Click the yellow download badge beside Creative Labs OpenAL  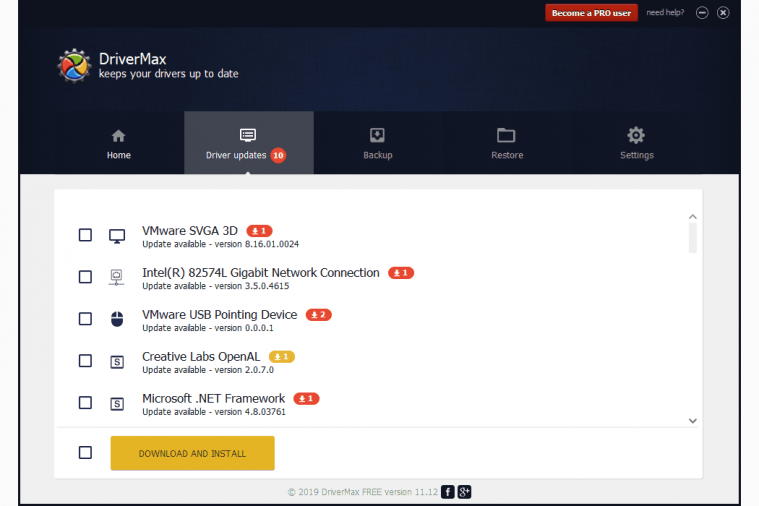pos(282,357)
